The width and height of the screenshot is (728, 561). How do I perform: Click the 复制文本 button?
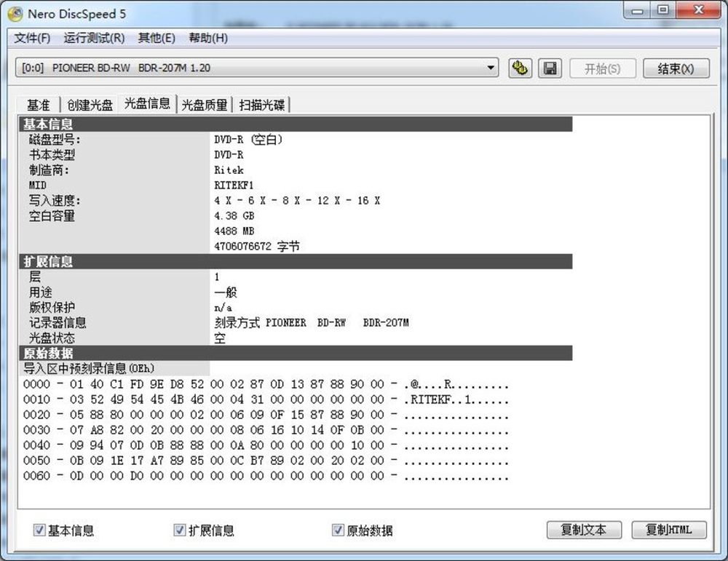point(584,530)
